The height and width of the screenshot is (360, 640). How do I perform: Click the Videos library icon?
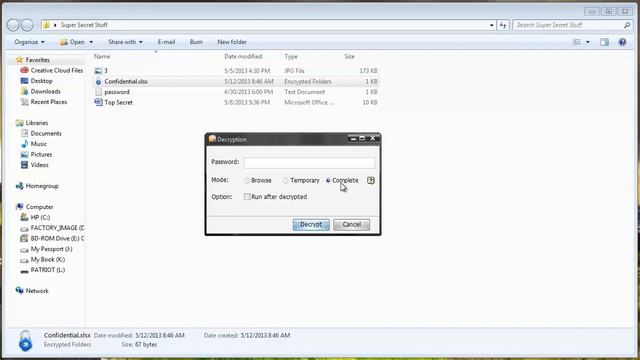(24, 165)
